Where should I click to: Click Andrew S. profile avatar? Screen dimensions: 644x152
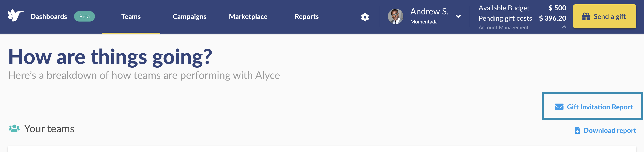tap(395, 17)
